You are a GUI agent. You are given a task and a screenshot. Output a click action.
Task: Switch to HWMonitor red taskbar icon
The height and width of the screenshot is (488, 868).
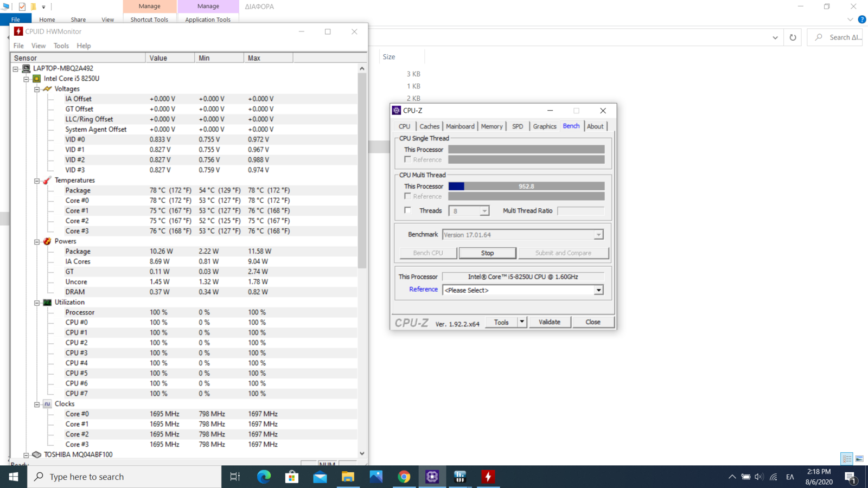tap(488, 477)
